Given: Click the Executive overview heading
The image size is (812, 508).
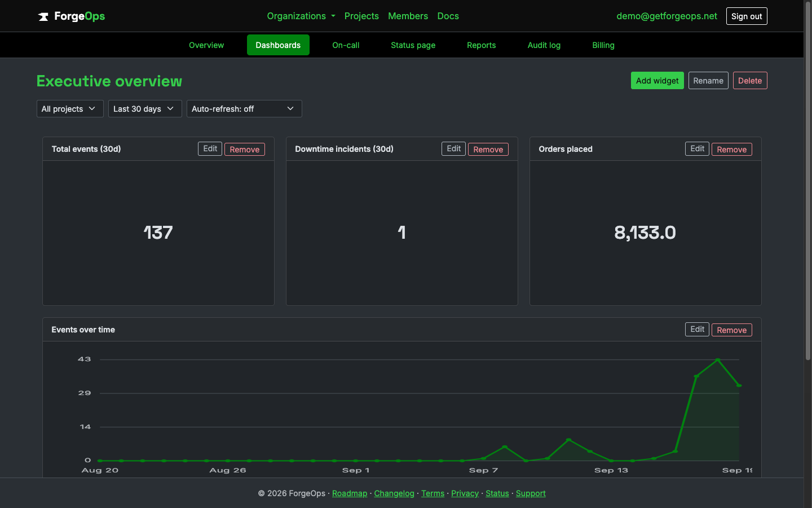Looking at the screenshot, I should point(109,81).
